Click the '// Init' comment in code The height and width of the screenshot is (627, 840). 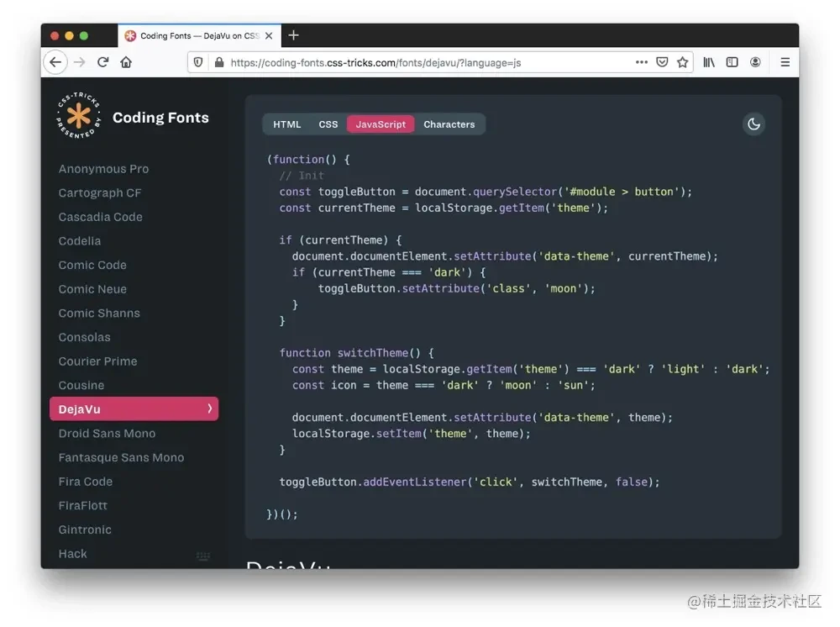302,176
